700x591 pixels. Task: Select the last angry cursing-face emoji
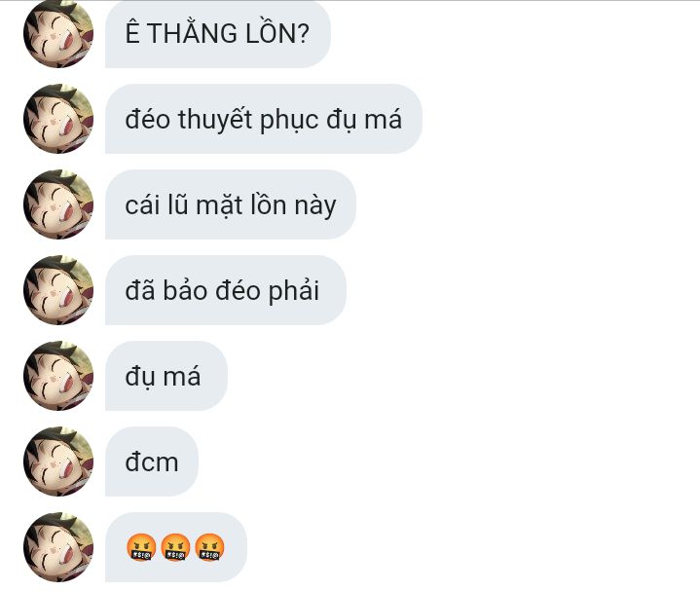[210, 547]
